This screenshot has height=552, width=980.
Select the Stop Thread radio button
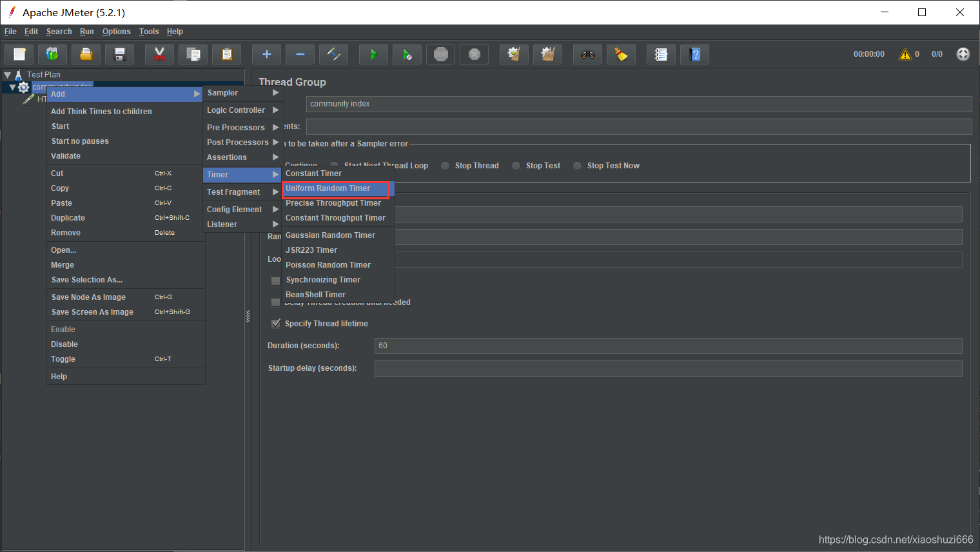445,166
